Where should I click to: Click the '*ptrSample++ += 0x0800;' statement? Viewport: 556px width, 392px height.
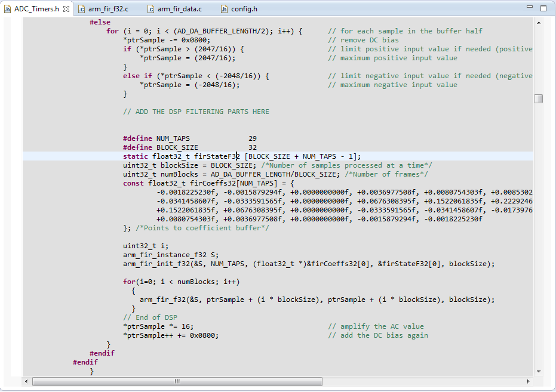tap(171, 335)
